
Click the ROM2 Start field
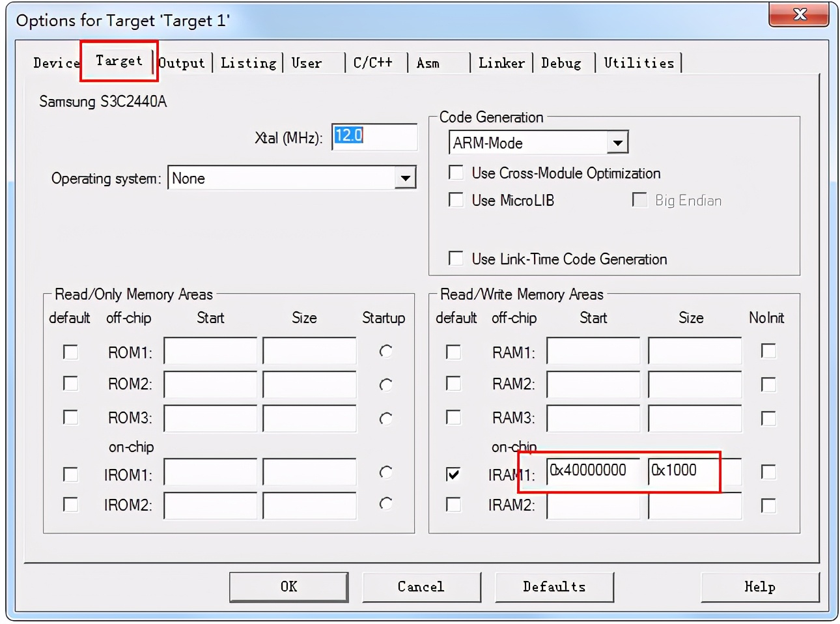[210, 384]
